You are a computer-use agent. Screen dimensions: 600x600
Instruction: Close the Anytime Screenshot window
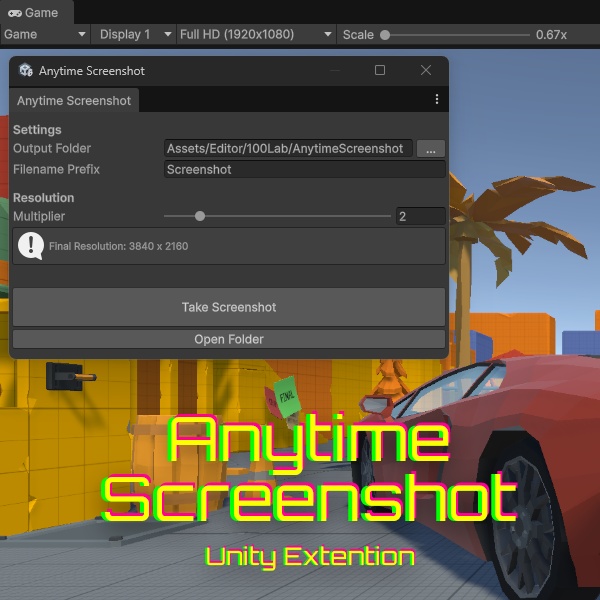click(x=426, y=70)
